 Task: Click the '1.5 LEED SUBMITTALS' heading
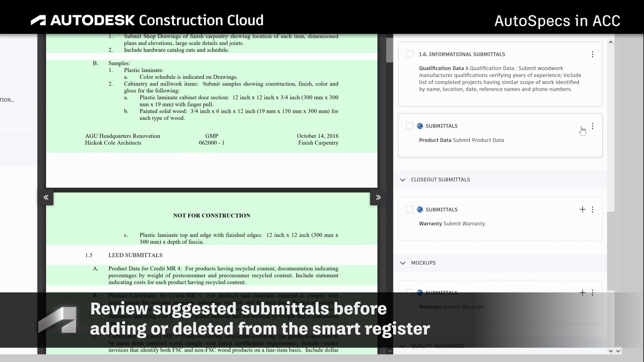(124, 255)
